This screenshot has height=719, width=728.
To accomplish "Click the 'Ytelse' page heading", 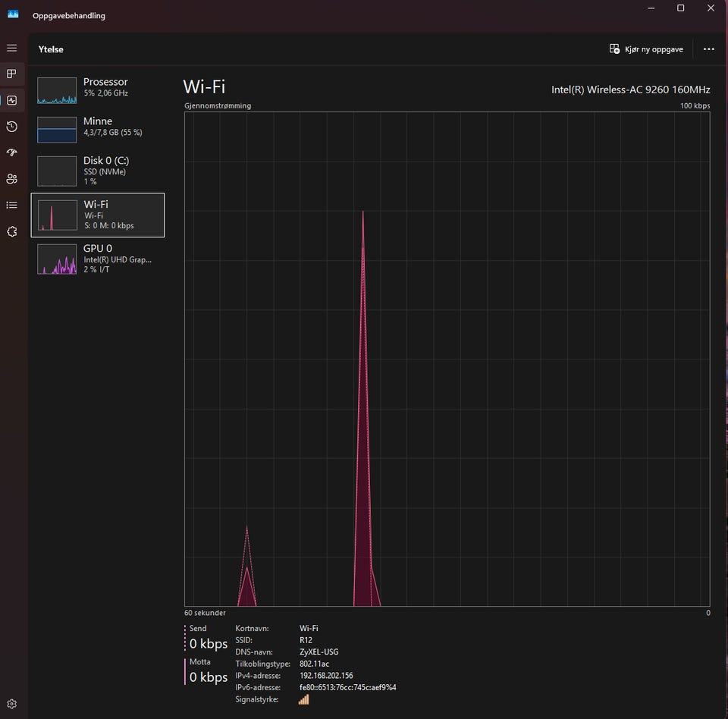I will [51, 49].
